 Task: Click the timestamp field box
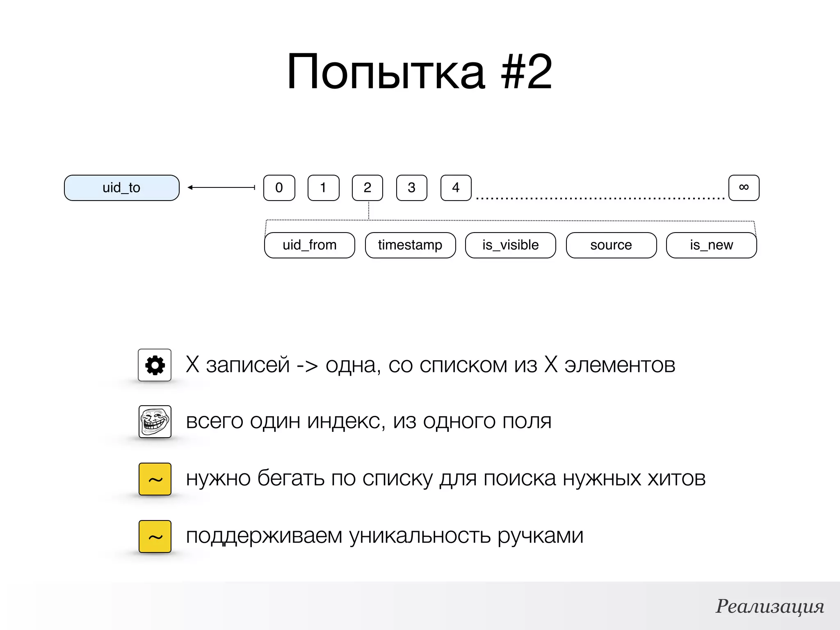[411, 245]
